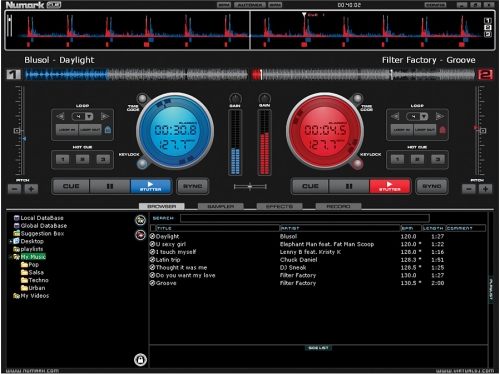Trigger hot cue 1 on deck 1
Screen dimensions: 500x374
click(63, 159)
